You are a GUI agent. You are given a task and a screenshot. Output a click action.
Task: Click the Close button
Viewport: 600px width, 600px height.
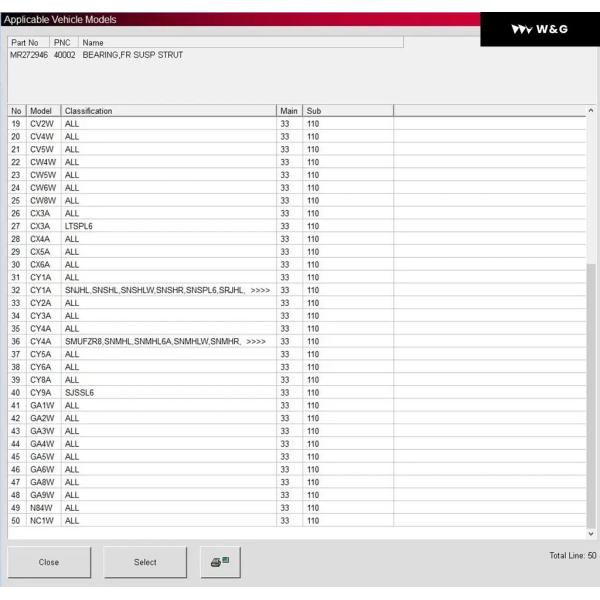[x=49, y=562]
